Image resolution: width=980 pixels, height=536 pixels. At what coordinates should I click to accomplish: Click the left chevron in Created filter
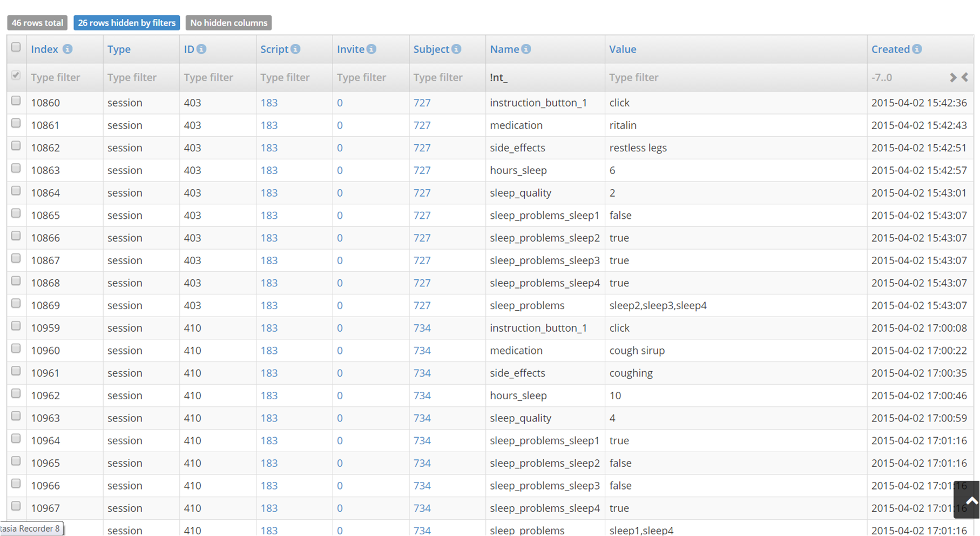[965, 77]
